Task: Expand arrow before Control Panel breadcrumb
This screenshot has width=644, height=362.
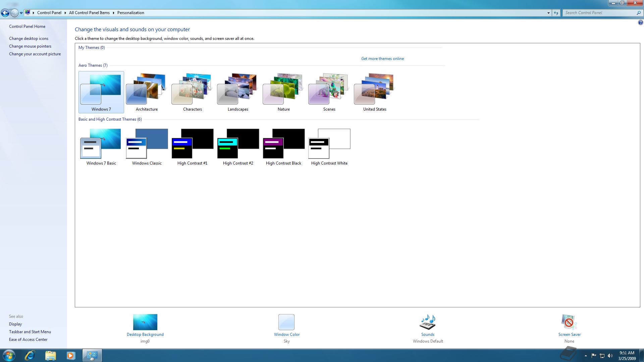Action: coord(34,13)
